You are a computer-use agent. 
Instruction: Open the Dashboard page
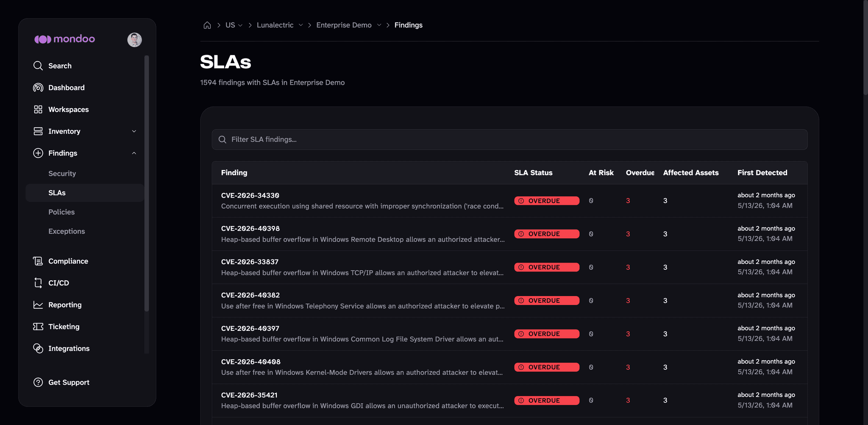(67, 87)
